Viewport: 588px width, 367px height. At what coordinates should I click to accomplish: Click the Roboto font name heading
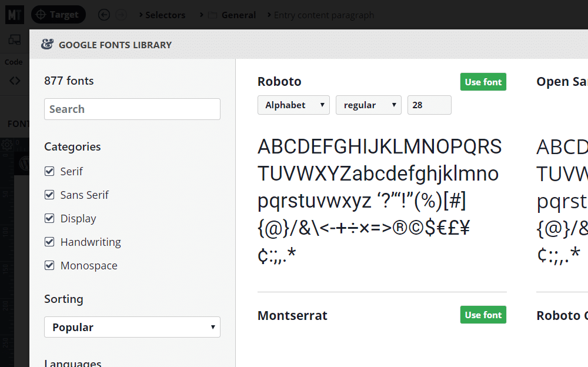tap(279, 81)
